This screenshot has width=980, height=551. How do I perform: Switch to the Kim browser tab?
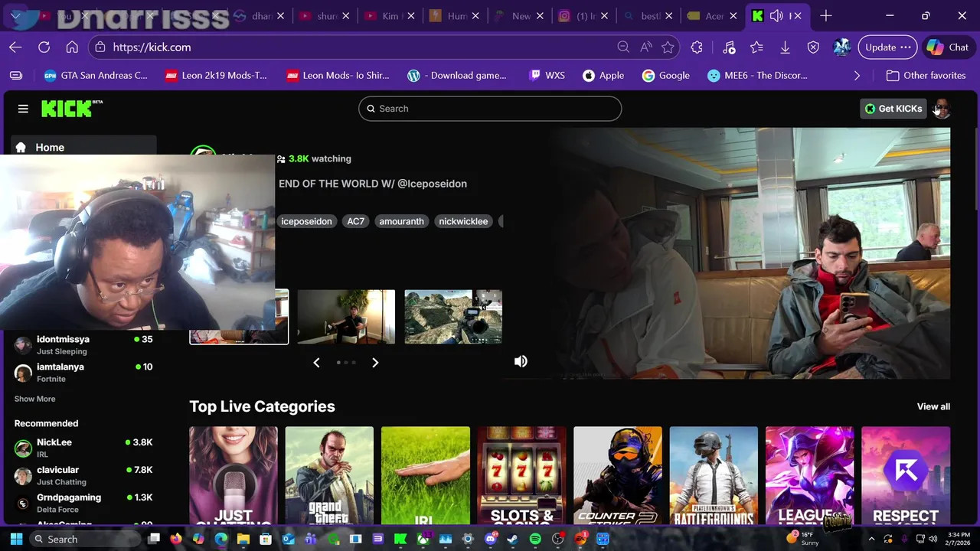tap(390, 15)
